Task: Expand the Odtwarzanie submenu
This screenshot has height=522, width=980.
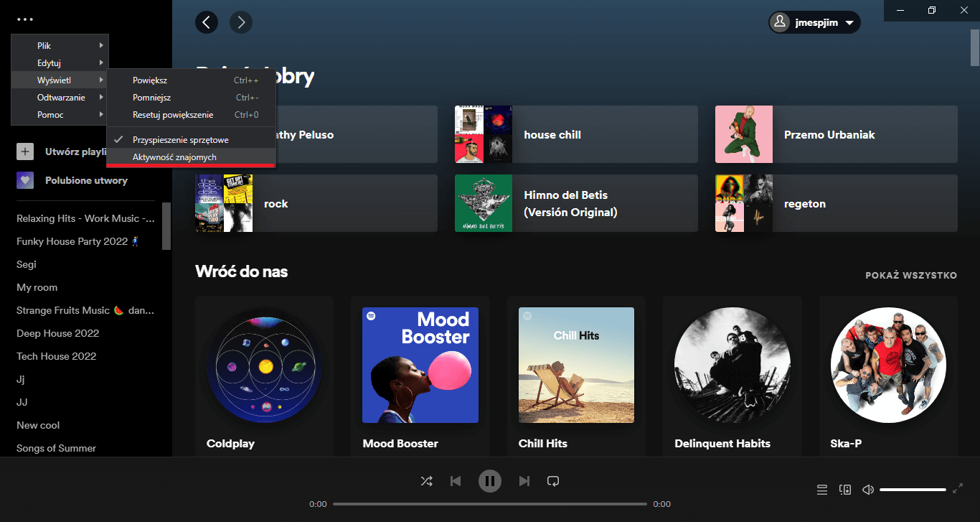Action: pyautogui.click(x=60, y=97)
